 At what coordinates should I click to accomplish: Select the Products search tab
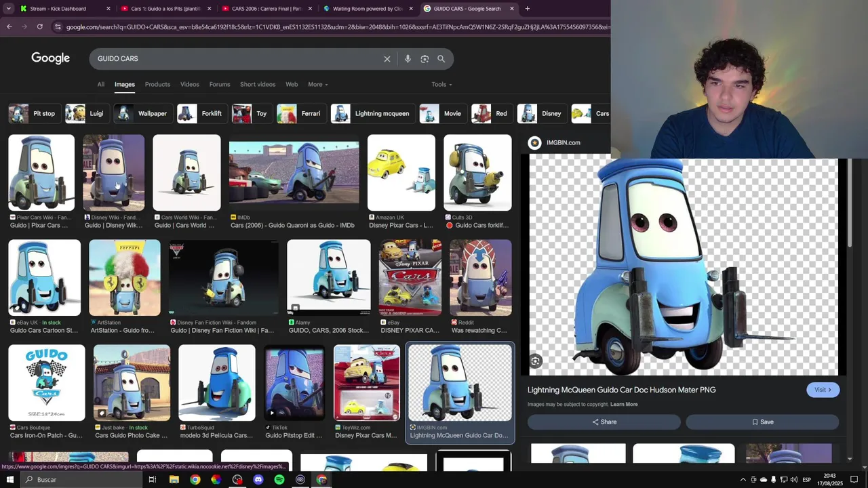pyautogui.click(x=157, y=85)
